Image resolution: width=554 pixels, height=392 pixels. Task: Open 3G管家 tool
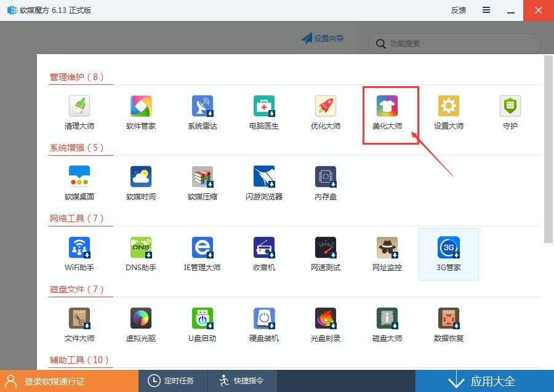[448, 254]
